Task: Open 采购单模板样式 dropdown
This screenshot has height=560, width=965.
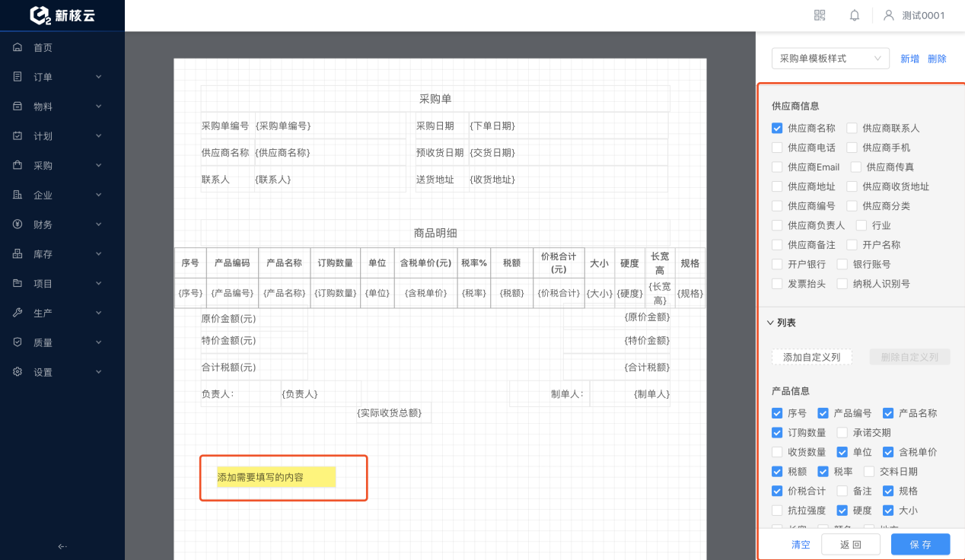Action: tap(830, 59)
